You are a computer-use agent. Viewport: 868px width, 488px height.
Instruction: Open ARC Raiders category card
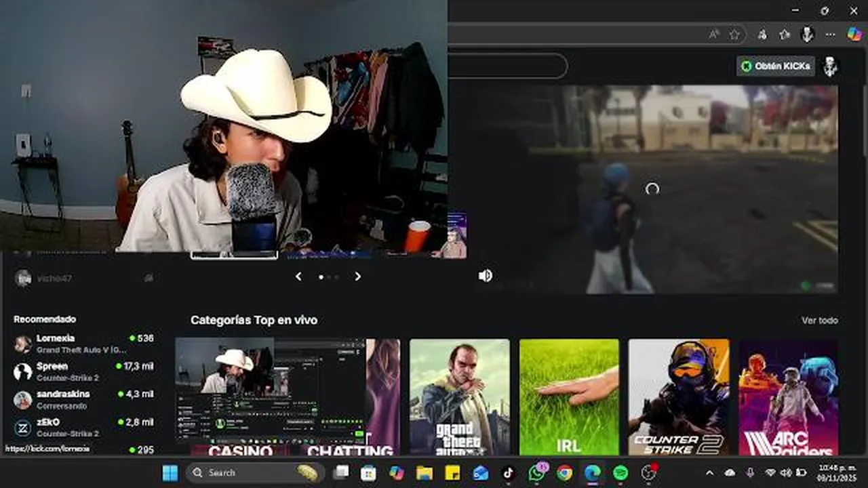(789, 397)
